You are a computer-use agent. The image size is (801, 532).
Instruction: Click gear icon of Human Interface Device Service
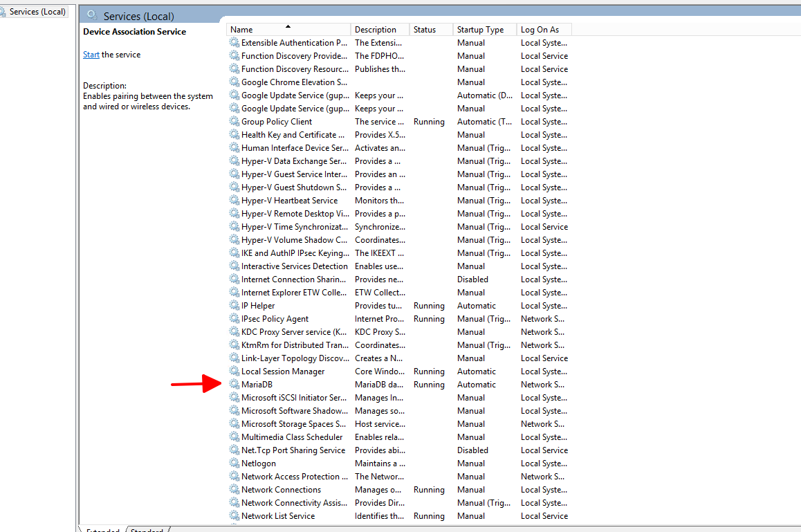[x=234, y=147]
